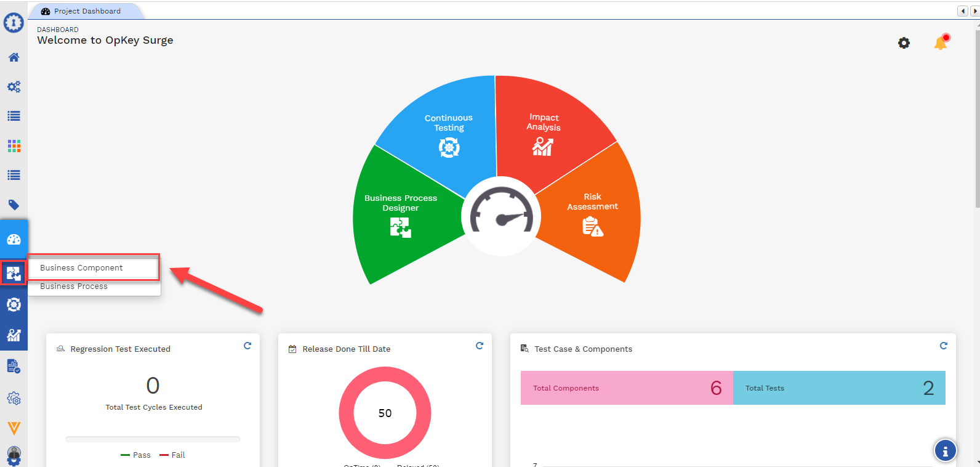Toggle the Pass legend entry
Viewport: 980px width, 467px height.
click(135, 455)
